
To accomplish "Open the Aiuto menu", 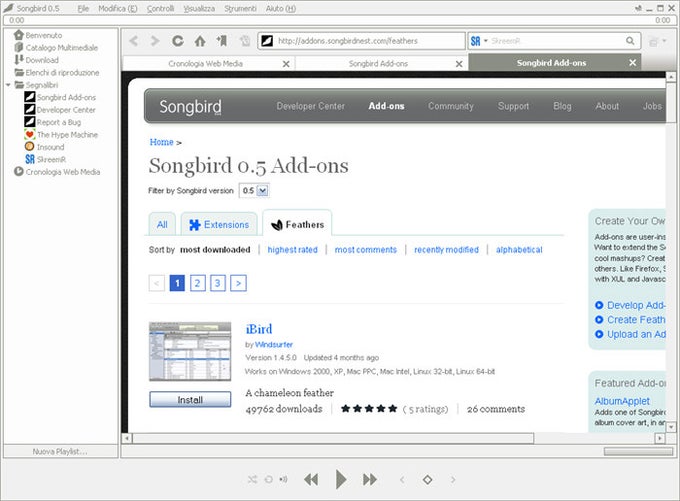I will click(281, 8).
